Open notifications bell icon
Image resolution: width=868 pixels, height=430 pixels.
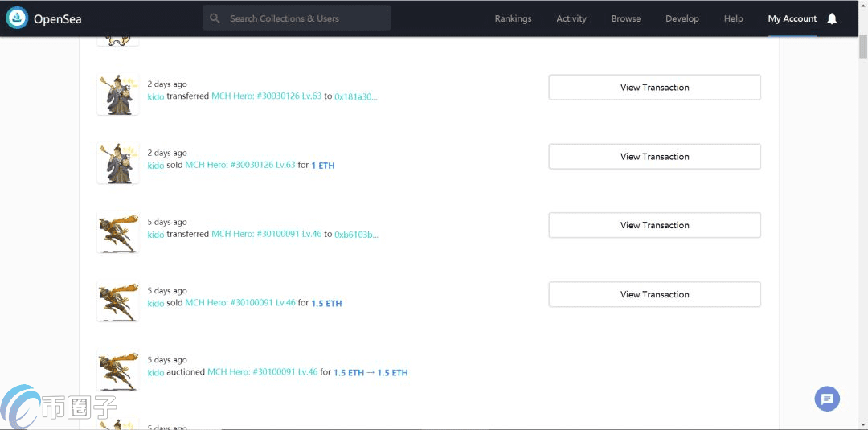coord(832,18)
